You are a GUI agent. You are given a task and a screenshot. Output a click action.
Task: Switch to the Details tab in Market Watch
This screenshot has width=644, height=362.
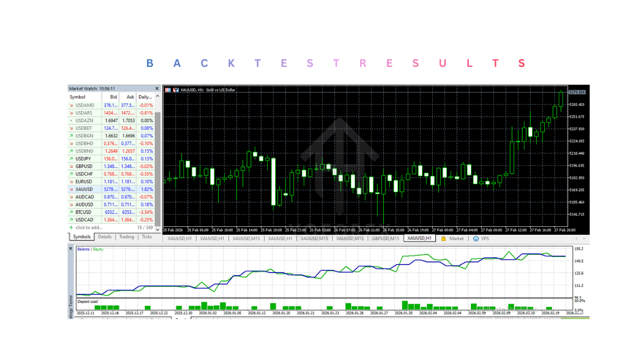(105, 237)
